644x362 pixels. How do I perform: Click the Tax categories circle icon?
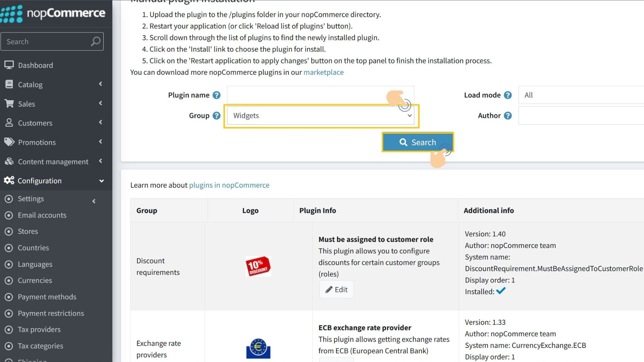pyautogui.click(x=9, y=346)
